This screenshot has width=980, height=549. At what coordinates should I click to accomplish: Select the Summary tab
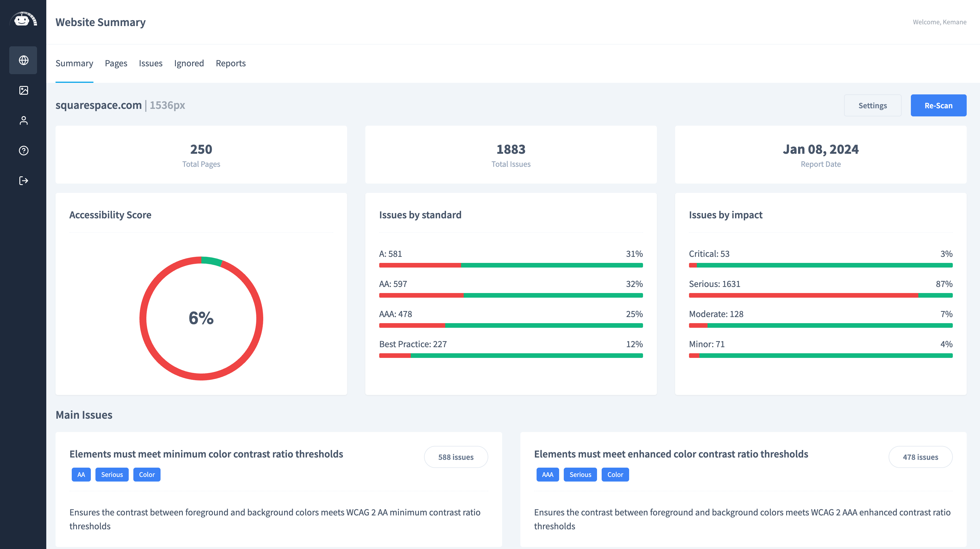click(74, 63)
